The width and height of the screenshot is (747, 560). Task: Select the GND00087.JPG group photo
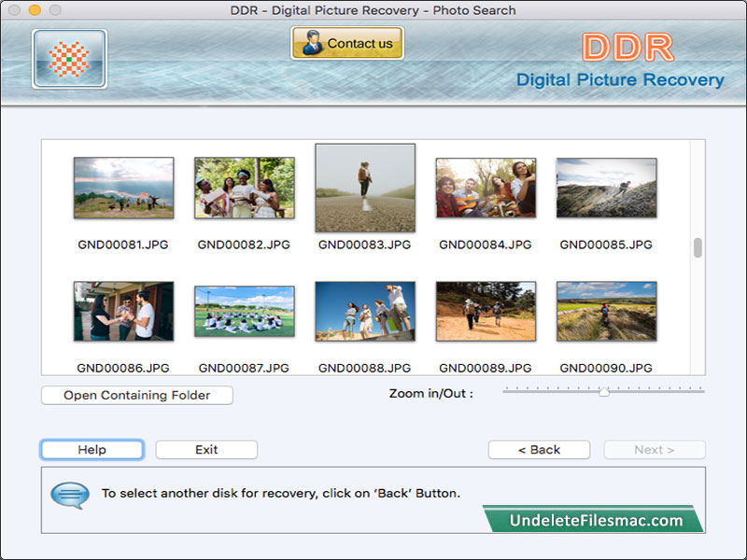point(243,313)
